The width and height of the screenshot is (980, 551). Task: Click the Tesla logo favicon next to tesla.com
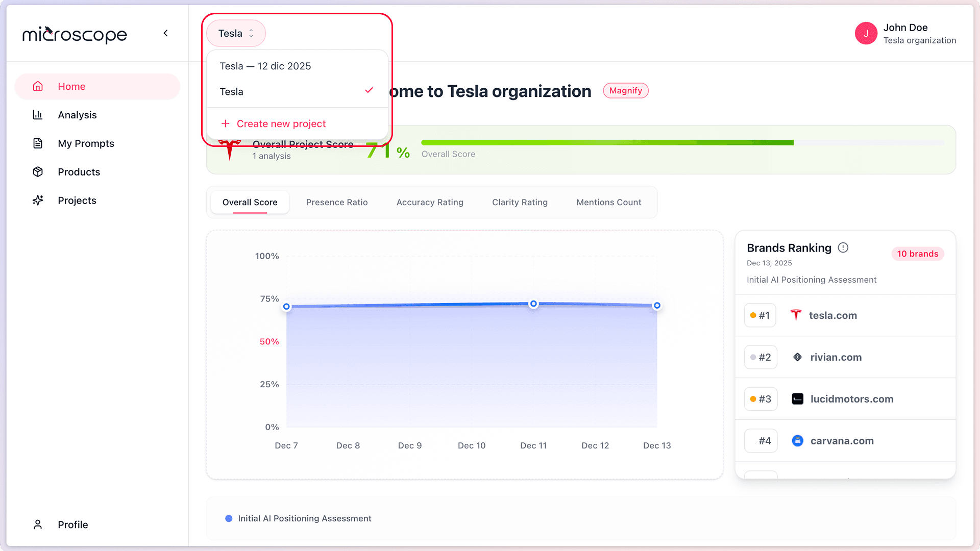796,315
